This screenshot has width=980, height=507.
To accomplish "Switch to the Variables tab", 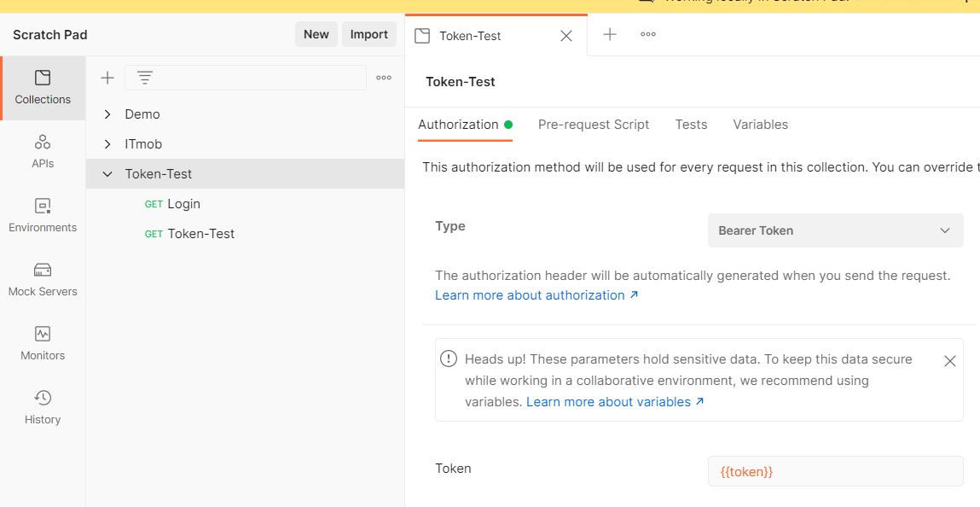I will 760,125.
